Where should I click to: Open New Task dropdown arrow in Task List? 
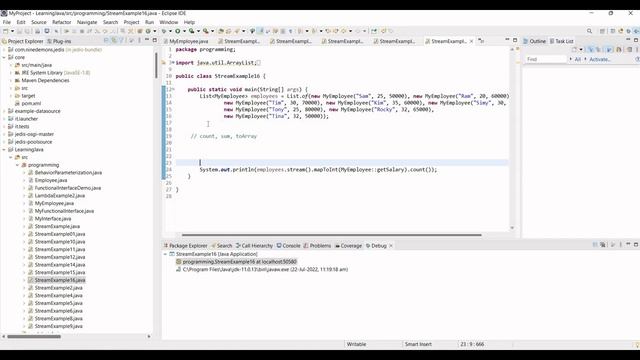coord(581,50)
